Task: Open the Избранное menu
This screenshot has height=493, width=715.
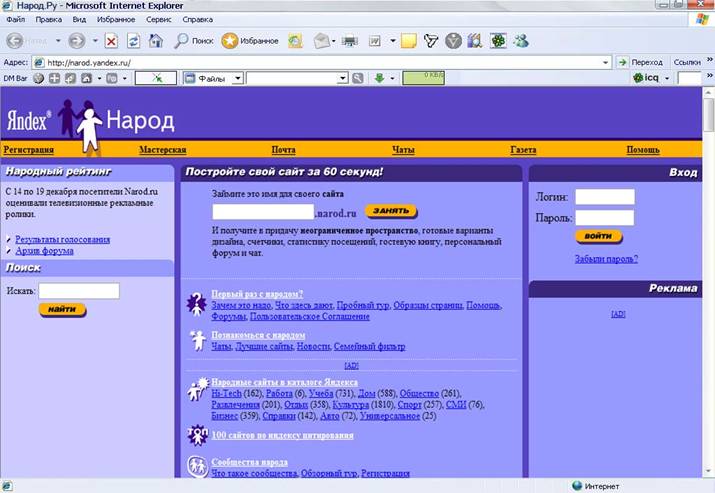Action: tap(116, 20)
